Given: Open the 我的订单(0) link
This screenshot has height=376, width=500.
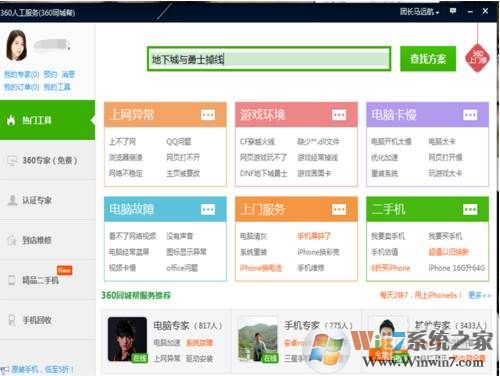Looking at the screenshot, I should pos(22,87).
